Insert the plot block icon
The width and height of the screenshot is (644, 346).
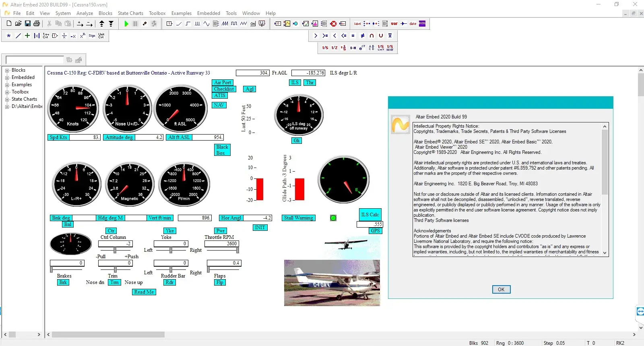[287, 24]
